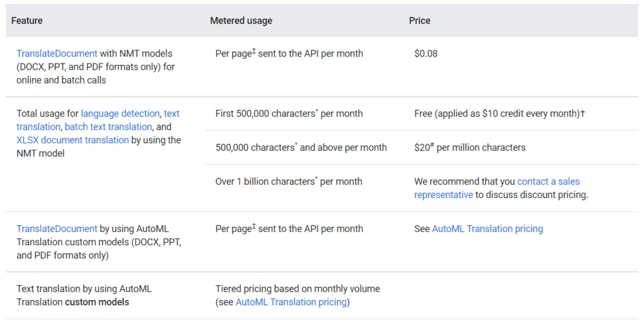Screen dimensions: 644x334
Task: Click 'Per page sent to the API' in the $0.08 row
Action: tap(289, 53)
